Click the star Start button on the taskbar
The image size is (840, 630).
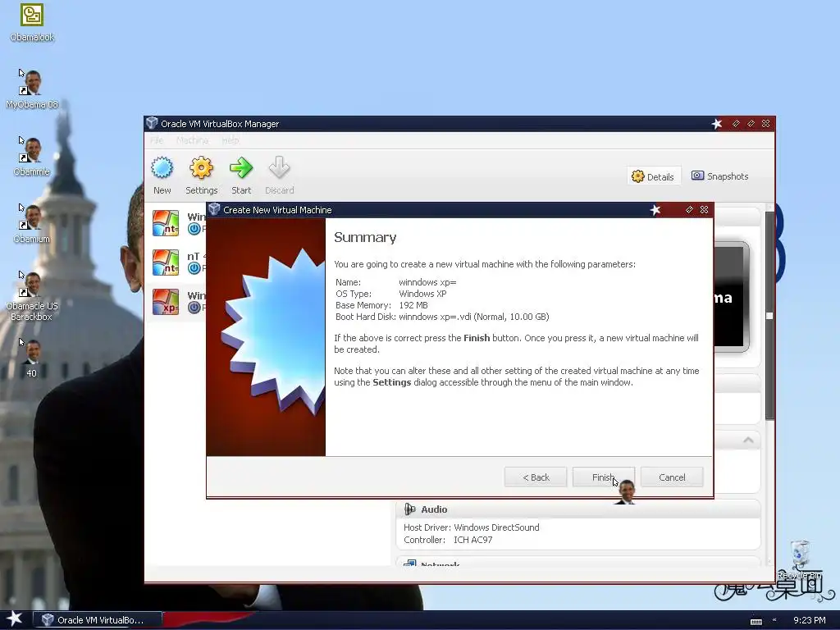15,619
